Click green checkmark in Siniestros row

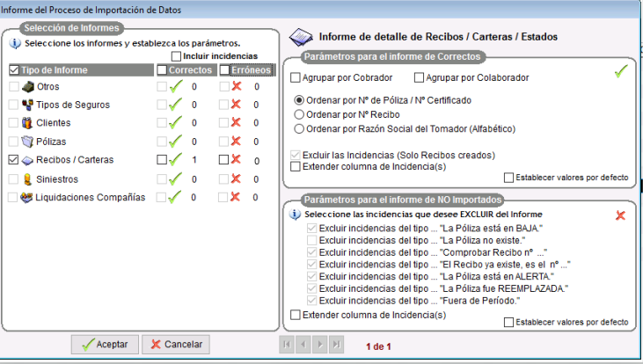tap(176, 178)
